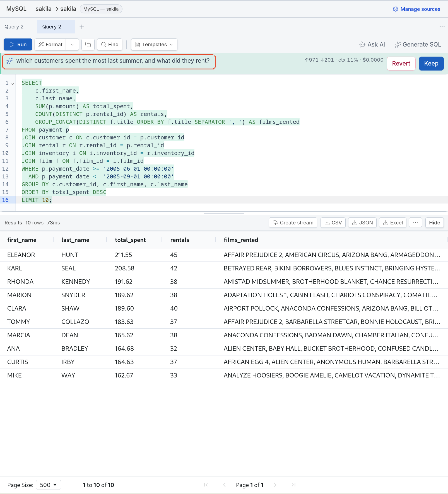Screen dimensions: 448x494
Task: Open the tab bar overflow menu
Action: tap(442, 27)
